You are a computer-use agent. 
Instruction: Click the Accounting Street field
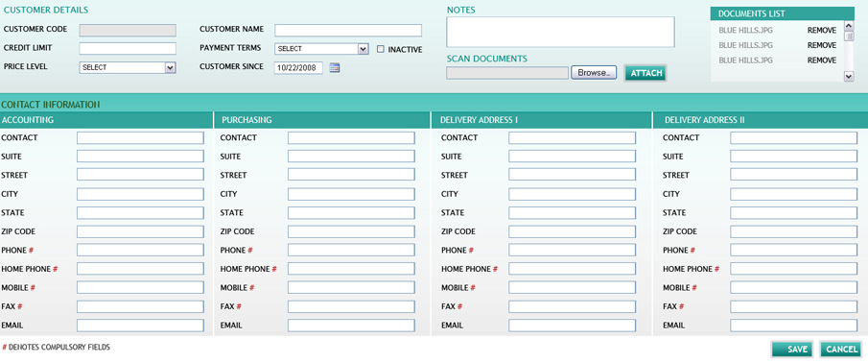coord(140,175)
